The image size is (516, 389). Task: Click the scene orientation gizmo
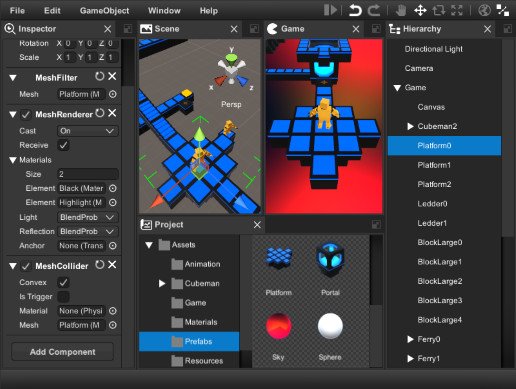tap(231, 70)
